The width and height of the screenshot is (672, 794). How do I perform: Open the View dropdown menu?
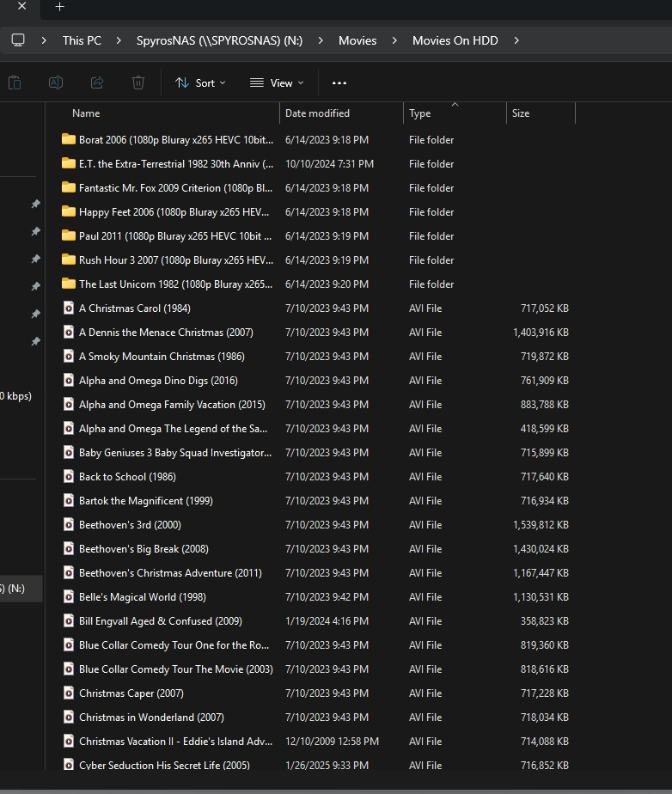pos(277,82)
